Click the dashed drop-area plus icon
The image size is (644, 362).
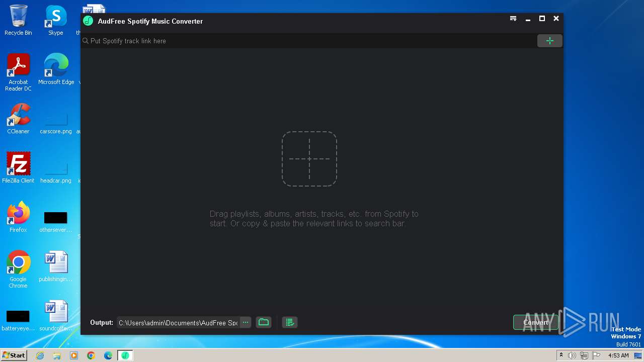(309, 159)
